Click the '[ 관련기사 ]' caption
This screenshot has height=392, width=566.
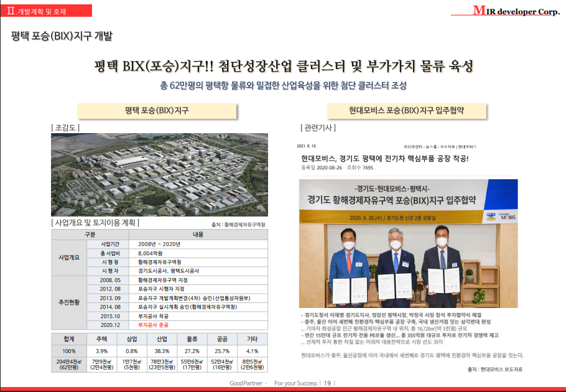318,128
